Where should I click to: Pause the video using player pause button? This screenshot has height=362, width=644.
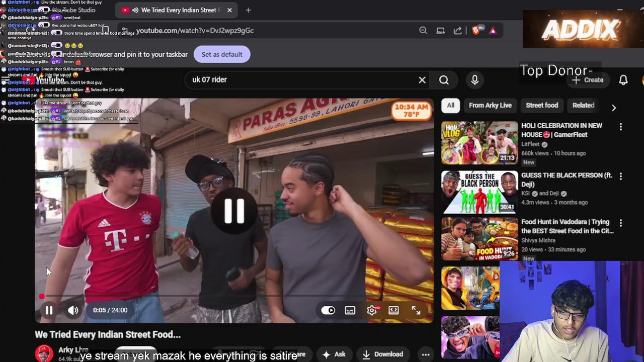click(x=49, y=310)
